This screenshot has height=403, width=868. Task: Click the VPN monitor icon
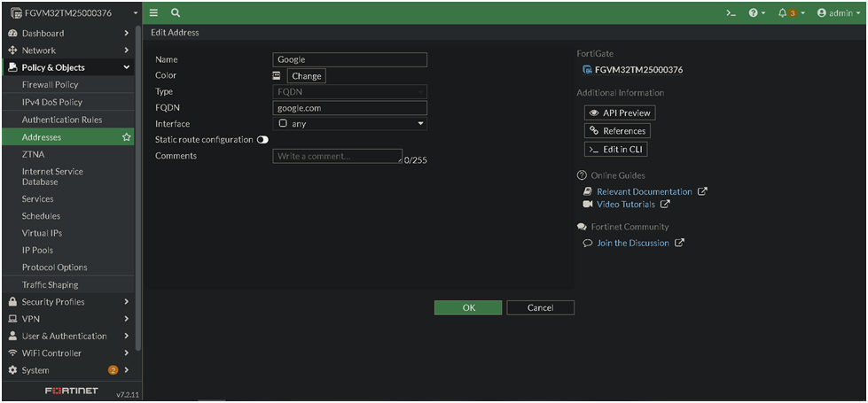pos(12,319)
